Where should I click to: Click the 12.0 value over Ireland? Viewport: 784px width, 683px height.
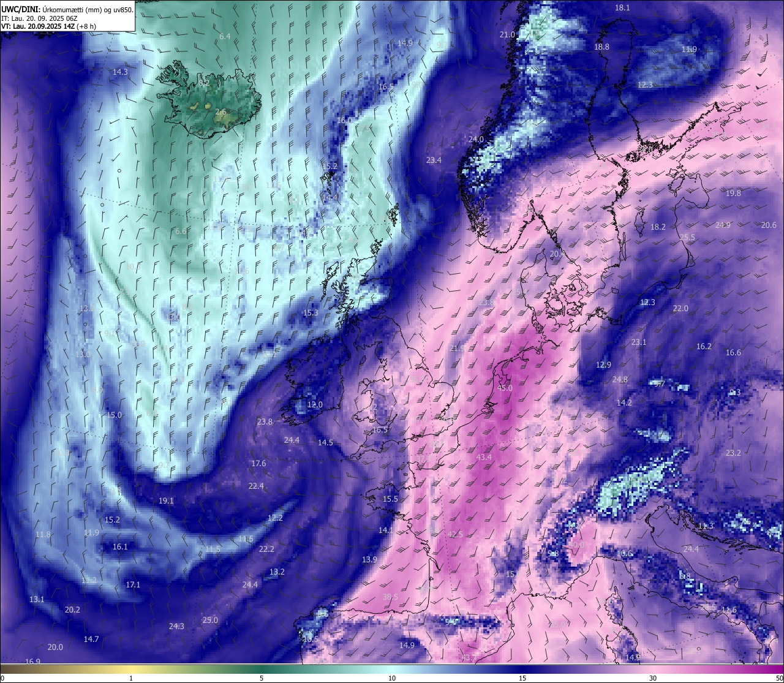[315, 404]
